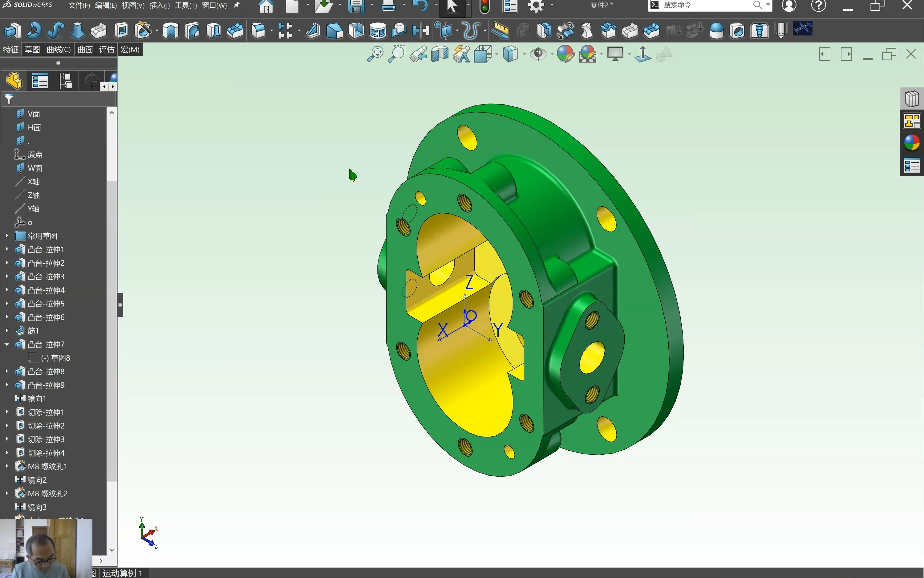Screen dimensions: 924x578
Task: Open the ConfigurationManager tab
Action: tap(65, 81)
